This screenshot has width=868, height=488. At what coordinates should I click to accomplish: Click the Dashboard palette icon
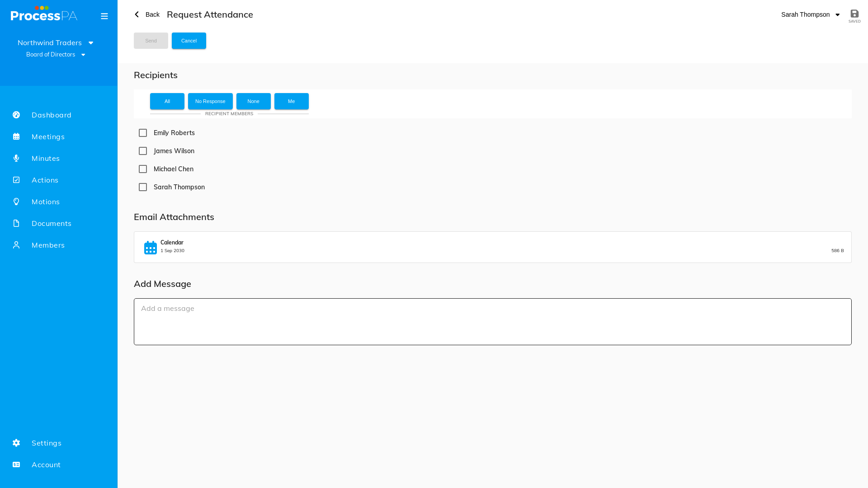16,115
